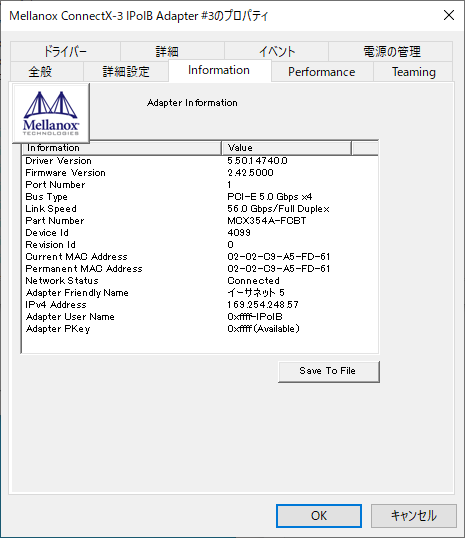The height and width of the screenshot is (538, 465).
Task: Select friendly name value イーサネット 5
Action: pyautogui.click(x=256, y=293)
